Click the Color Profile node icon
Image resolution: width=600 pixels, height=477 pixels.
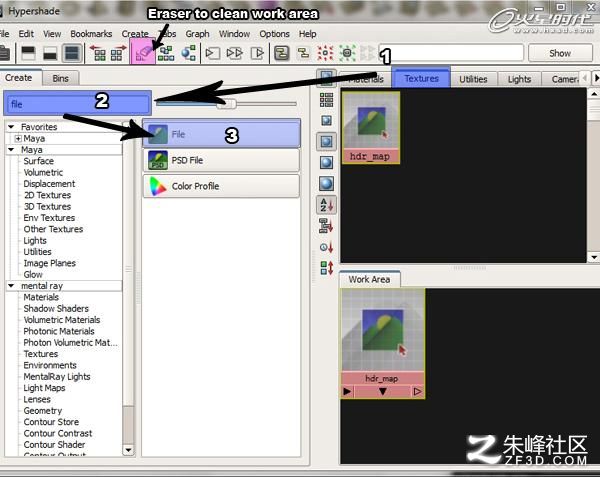[158, 186]
